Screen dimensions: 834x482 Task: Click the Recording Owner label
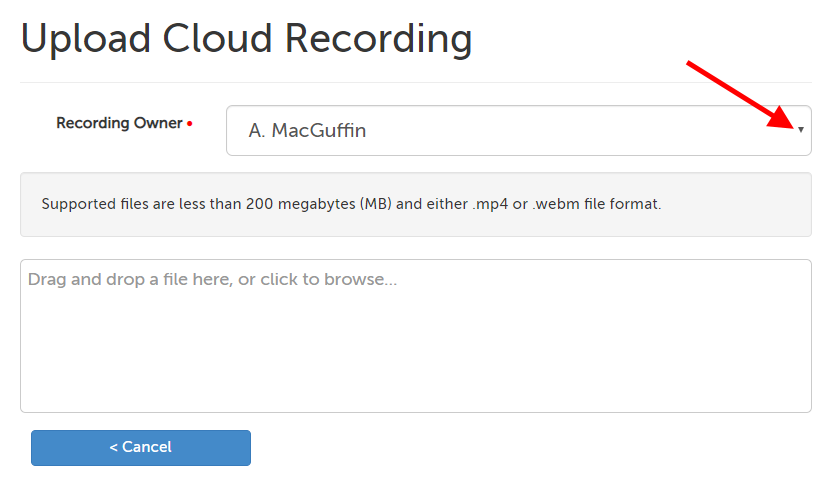point(119,123)
